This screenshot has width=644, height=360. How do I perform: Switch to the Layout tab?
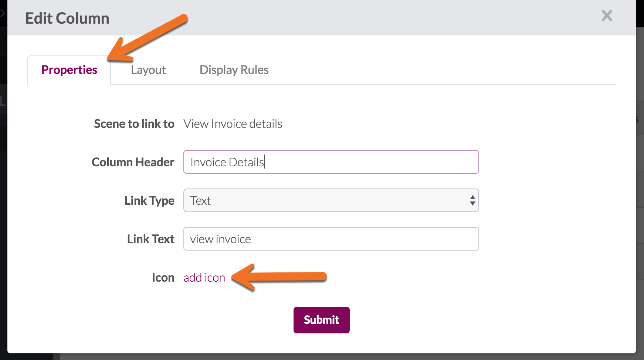click(x=148, y=70)
